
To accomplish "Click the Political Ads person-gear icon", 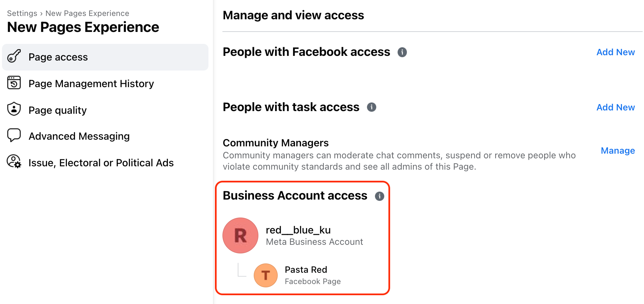I will coord(14,162).
